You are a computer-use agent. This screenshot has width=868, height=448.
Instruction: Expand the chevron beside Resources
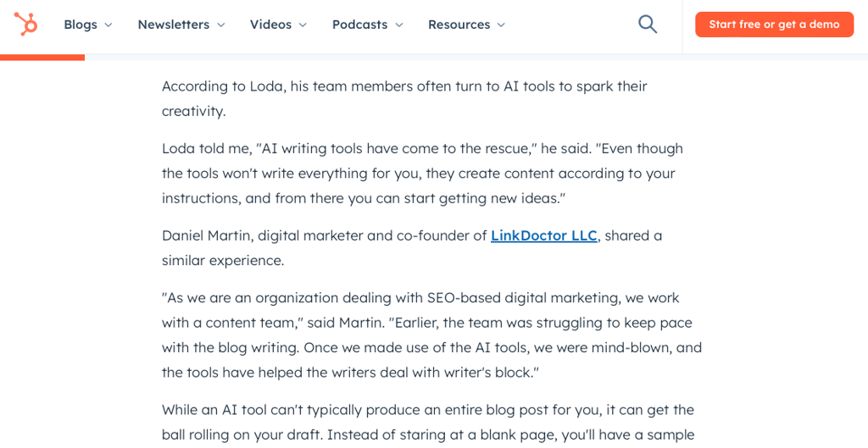501,25
